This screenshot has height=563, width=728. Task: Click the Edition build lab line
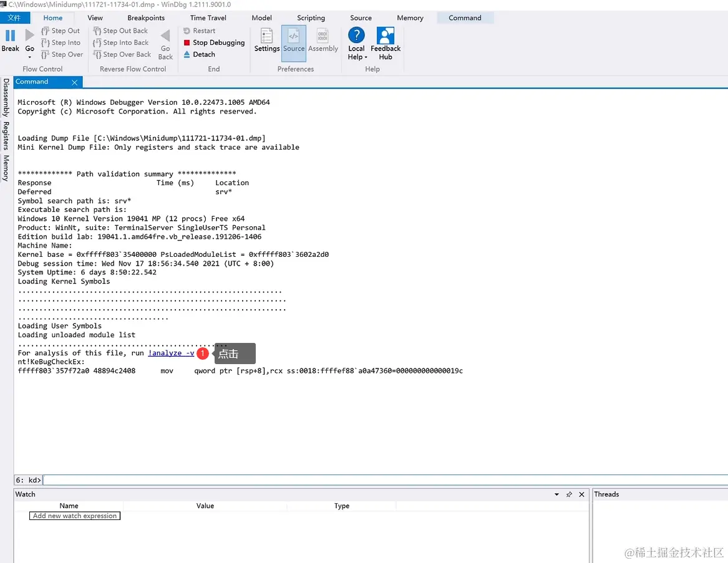coord(140,237)
